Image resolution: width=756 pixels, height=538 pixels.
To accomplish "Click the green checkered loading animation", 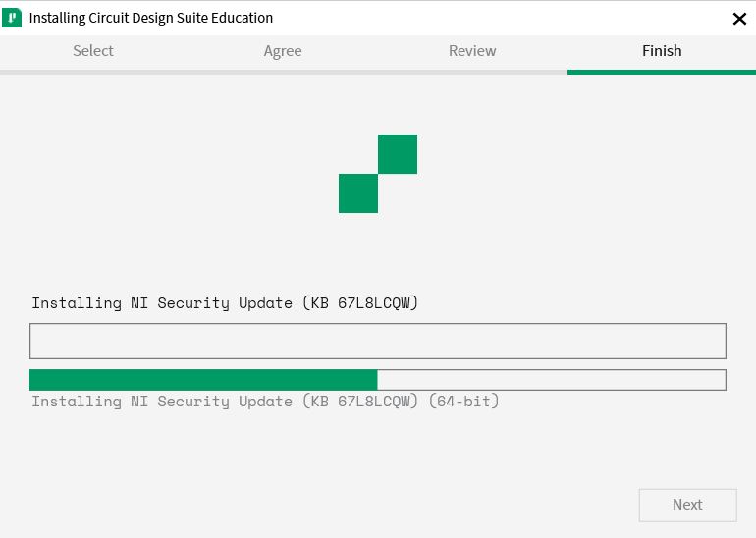I will (378, 174).
